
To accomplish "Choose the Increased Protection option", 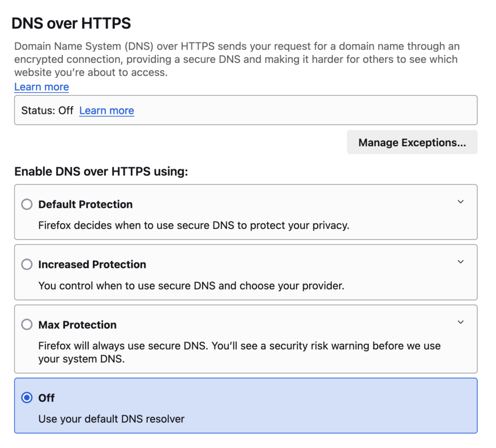I will tap(27, 264).
